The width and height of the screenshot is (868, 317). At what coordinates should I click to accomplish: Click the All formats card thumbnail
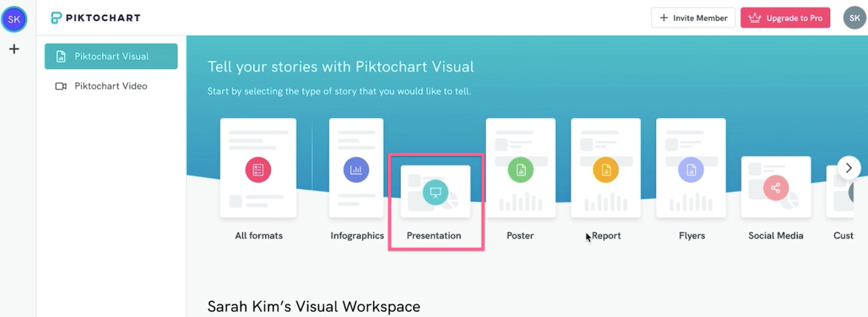[x=258, y=168]
